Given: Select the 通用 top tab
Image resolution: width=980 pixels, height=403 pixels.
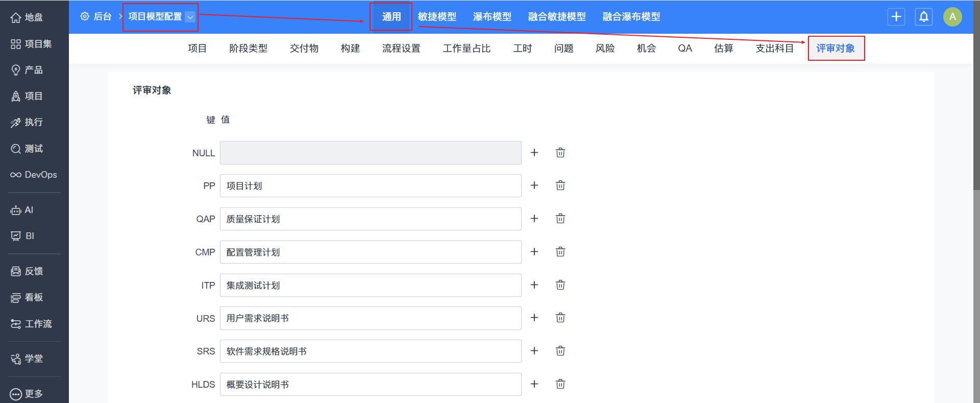Looking at the screenshot, I should (391, 17).
